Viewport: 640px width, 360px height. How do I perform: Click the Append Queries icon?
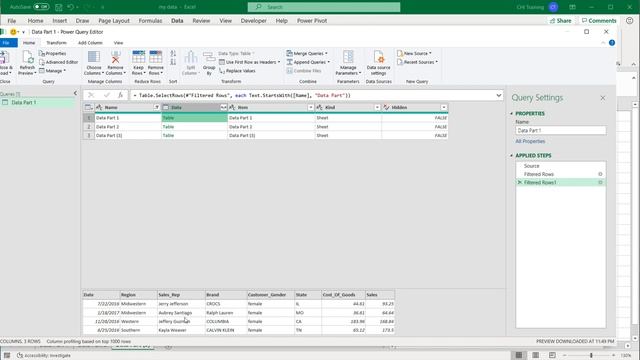289,62
